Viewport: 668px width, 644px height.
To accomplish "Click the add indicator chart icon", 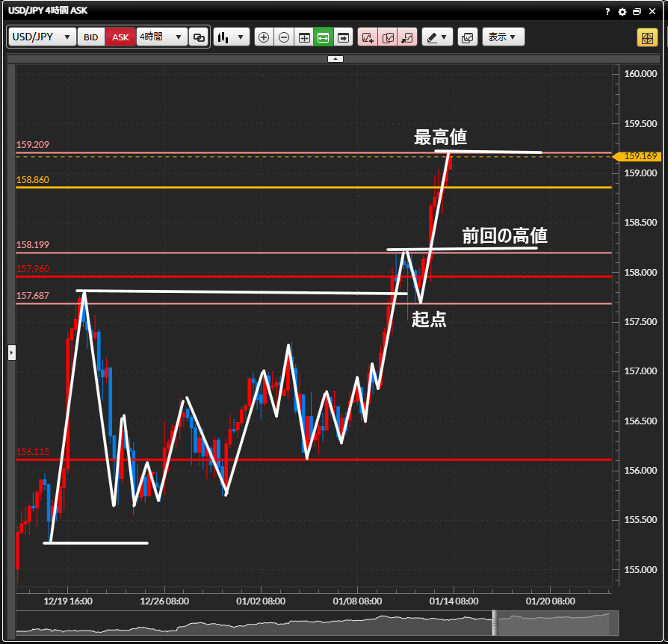I will [368, 37].
